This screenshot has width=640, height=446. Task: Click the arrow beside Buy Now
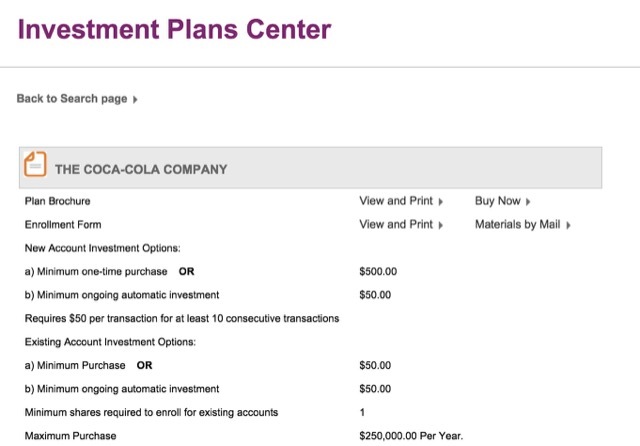[x=528, y=202]
